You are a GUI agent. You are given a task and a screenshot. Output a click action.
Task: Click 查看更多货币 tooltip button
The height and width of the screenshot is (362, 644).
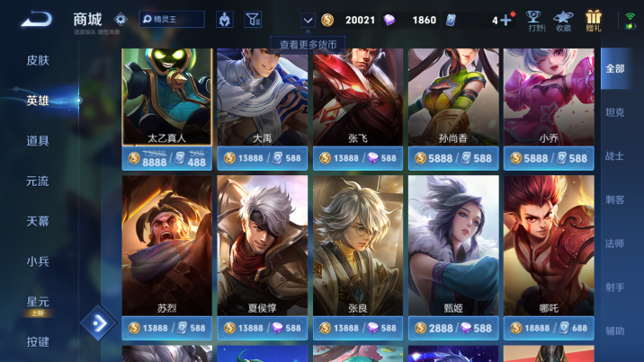tap(308, 44)
